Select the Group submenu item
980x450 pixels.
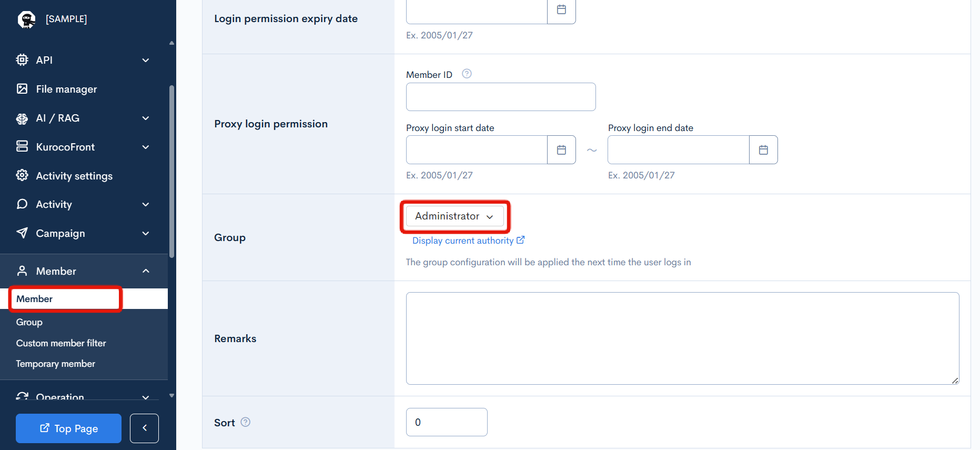(x=29, y=322)
